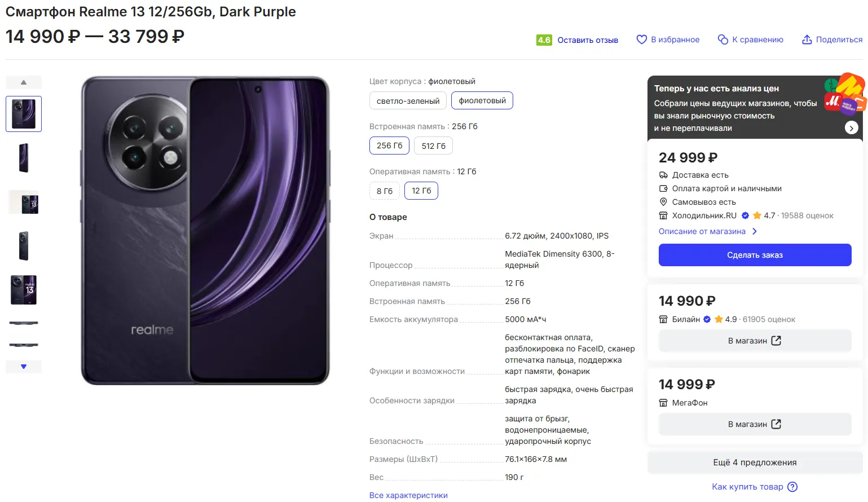Select the 'светло-зеленый' body color option

(408, 101)
